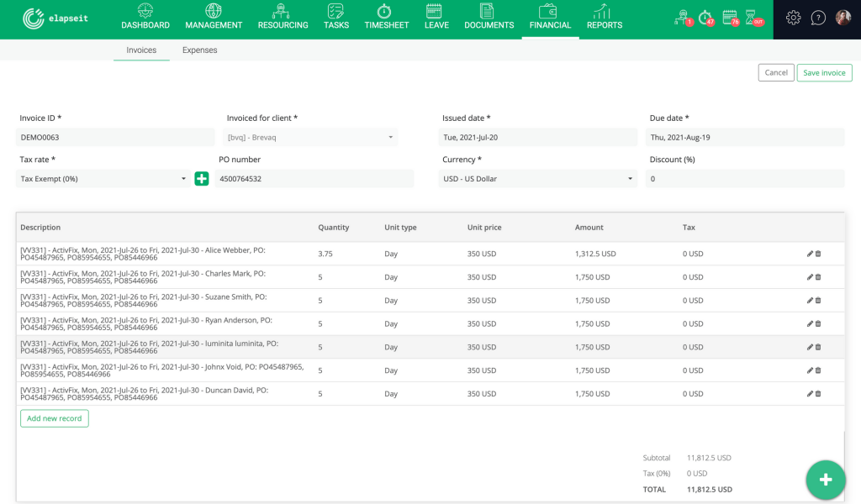Change the Issued date field
861x504 pixels.
pyautogui.click(x=537, y=137)
